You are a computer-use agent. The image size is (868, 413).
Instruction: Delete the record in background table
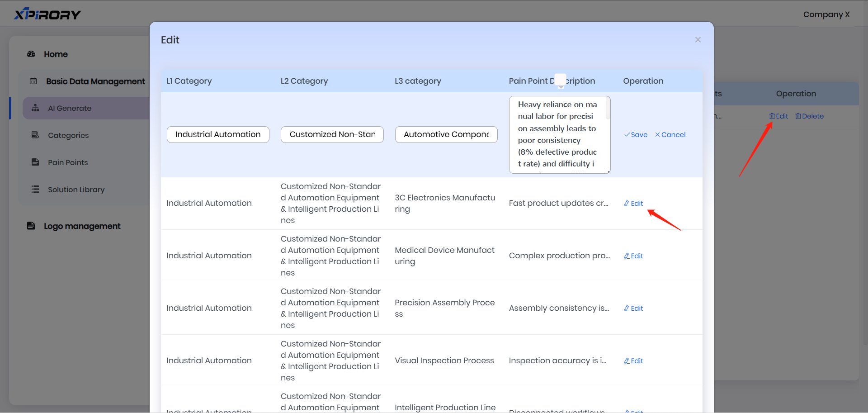tap(809, 116)
